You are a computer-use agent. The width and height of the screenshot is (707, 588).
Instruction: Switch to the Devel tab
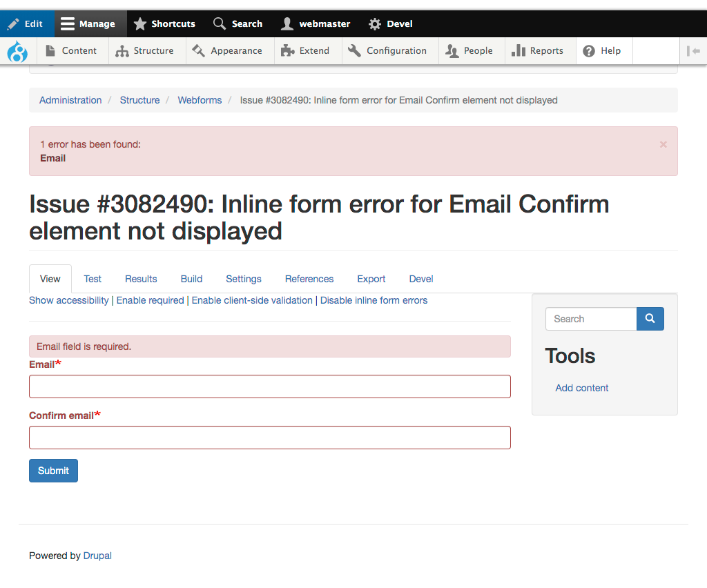click(421, 279)
